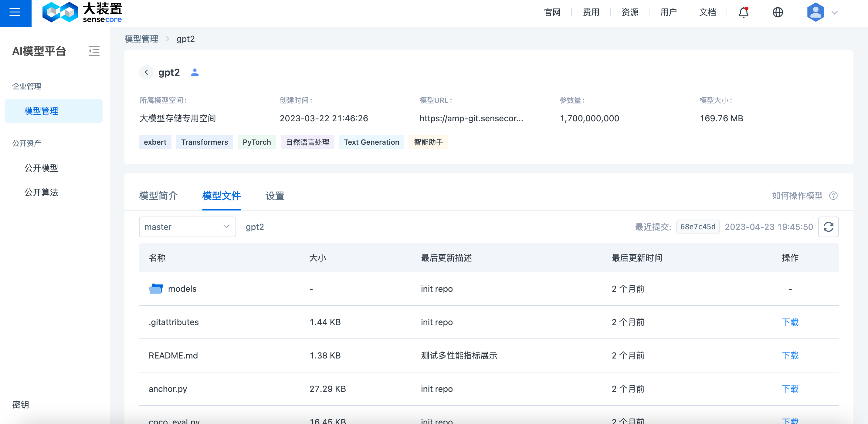Open 密钥 in the sidebar
868x424 pixels.
21,405
